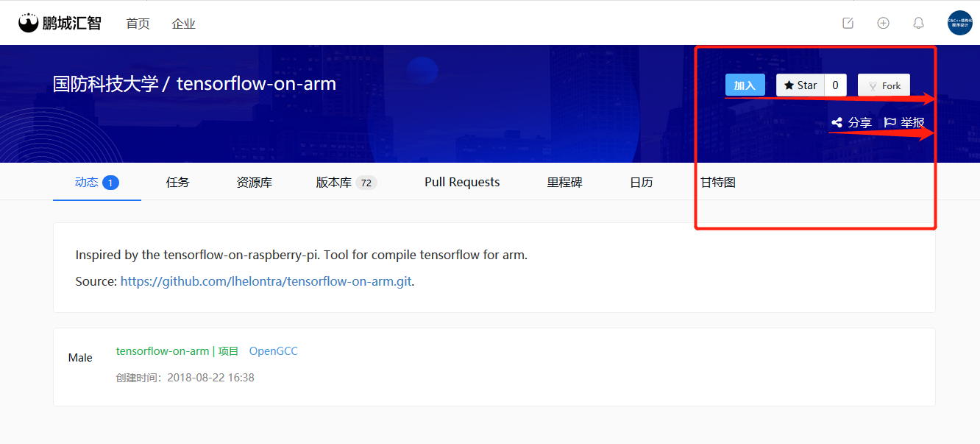
Task: Open the edit note icon in header
Action: 848,23
